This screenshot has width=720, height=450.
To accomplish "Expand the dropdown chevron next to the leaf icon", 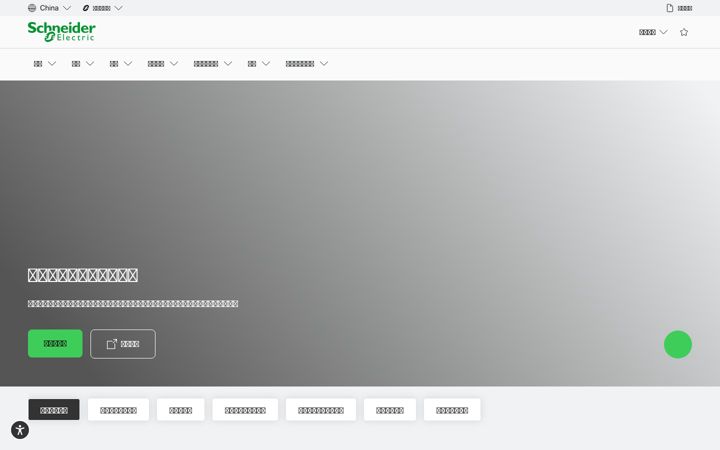I will (118, 8).
